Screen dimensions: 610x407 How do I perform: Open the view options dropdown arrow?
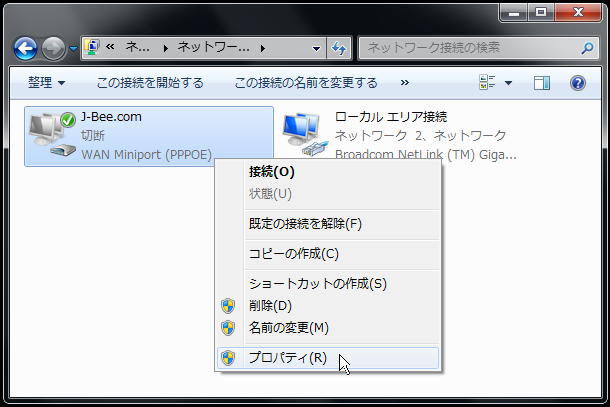coord(508,83)
